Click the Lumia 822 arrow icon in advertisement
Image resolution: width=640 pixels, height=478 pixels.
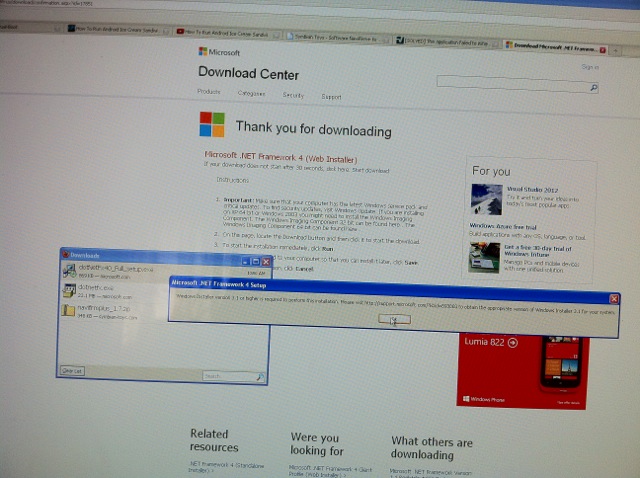(x=513, y=342)
